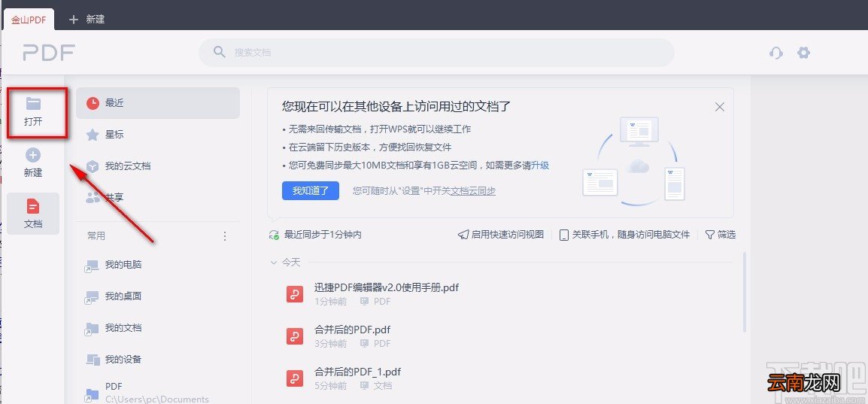868x404 pixels.
Task: Click the 升级 (Upgrade) link
Action: 540,166
